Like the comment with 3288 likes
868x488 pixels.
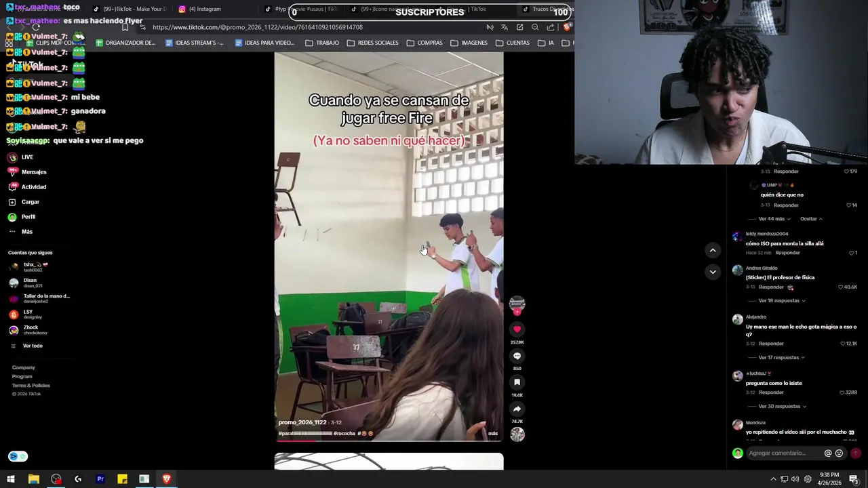click(843, 392)
